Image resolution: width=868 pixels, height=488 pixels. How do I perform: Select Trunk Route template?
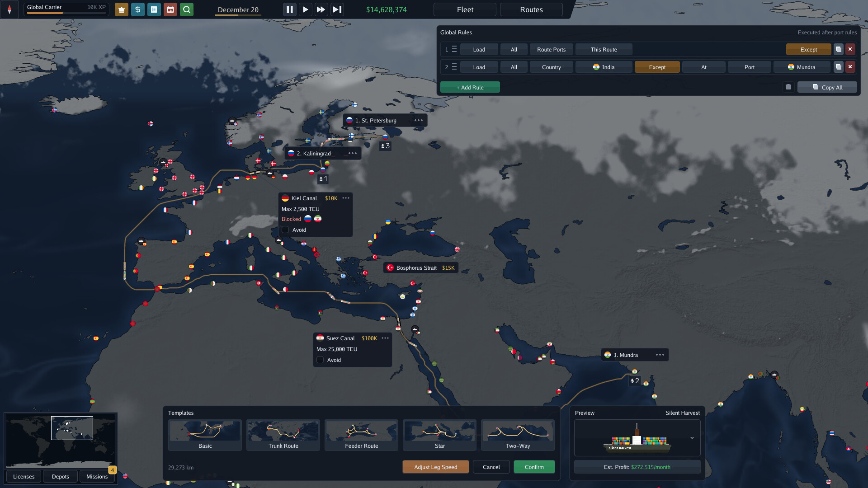(283, 435)
